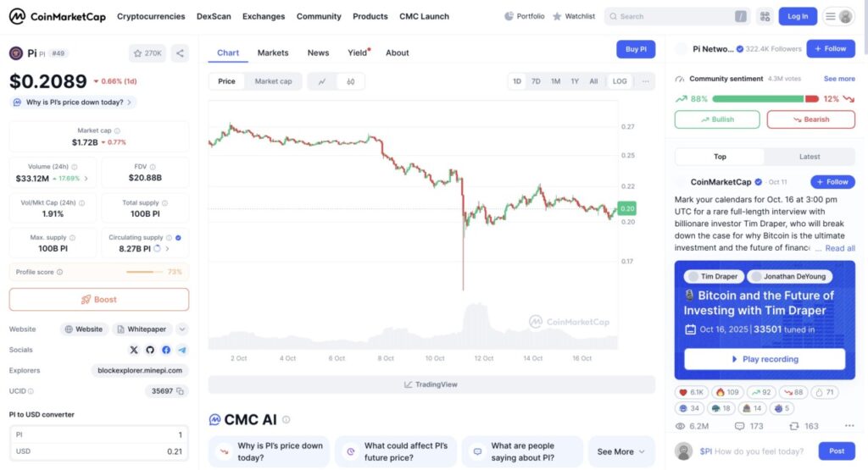Switch chart view to Market cap

273,81
